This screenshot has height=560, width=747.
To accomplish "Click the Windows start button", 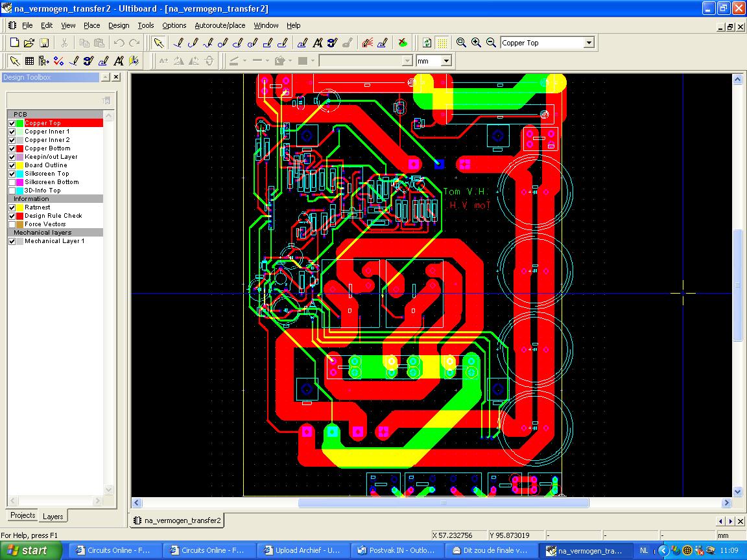I will click(x=31, y=550).
